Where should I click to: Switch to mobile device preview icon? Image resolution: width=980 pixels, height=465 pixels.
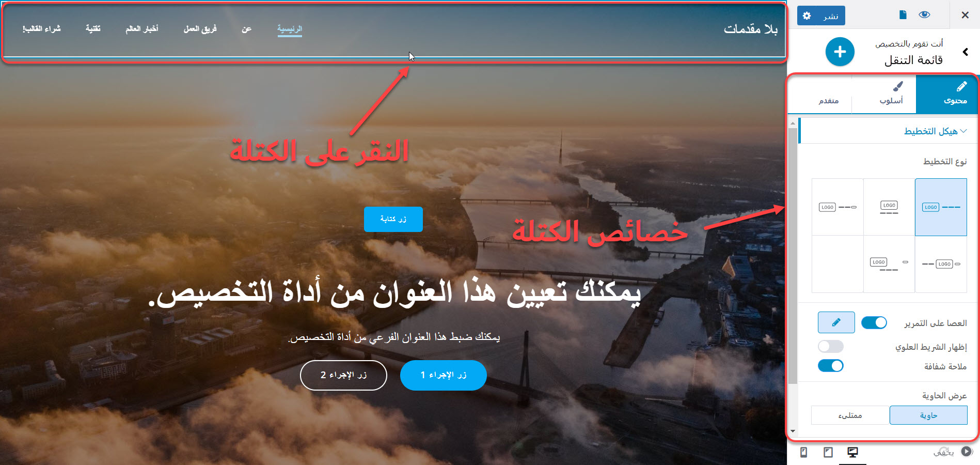[x=803, y=453]
